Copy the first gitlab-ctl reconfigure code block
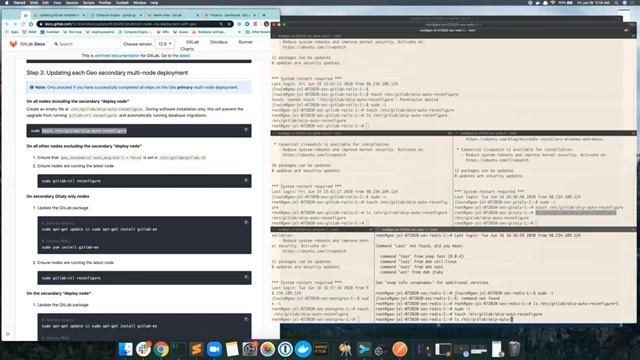 point(246,180)
